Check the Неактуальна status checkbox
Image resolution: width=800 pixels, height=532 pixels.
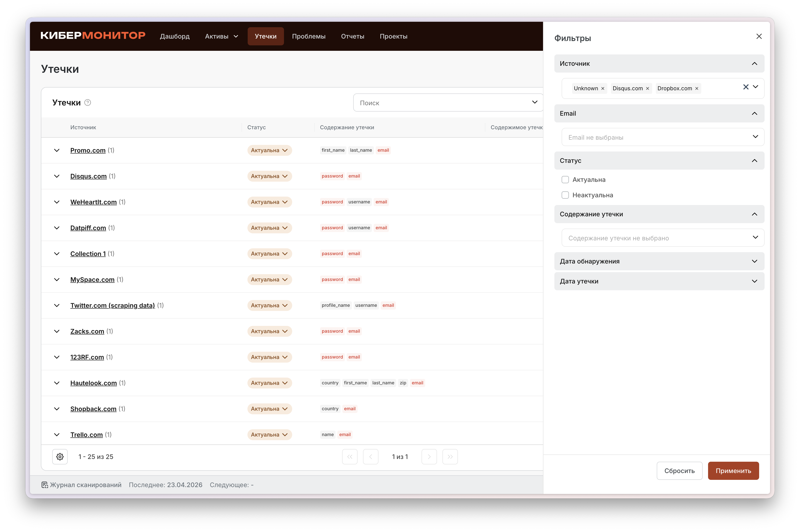[x=565, y=195]
